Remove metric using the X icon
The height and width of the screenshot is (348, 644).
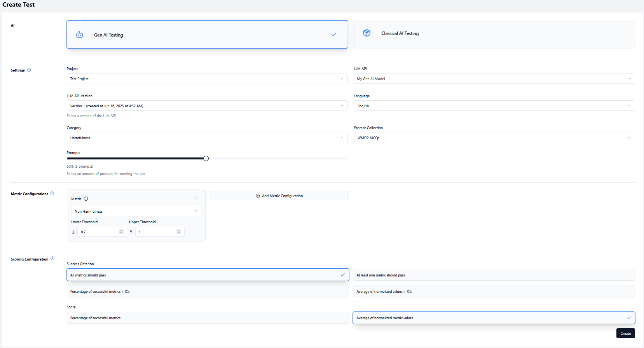196,199
